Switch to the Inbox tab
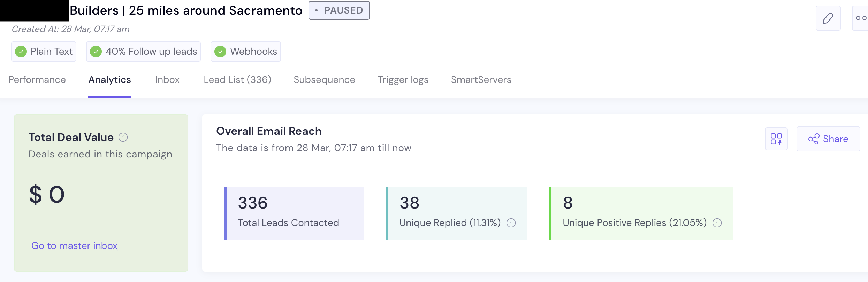The width and height of the screenshot is (868, 282). click(x=167, y=80)
